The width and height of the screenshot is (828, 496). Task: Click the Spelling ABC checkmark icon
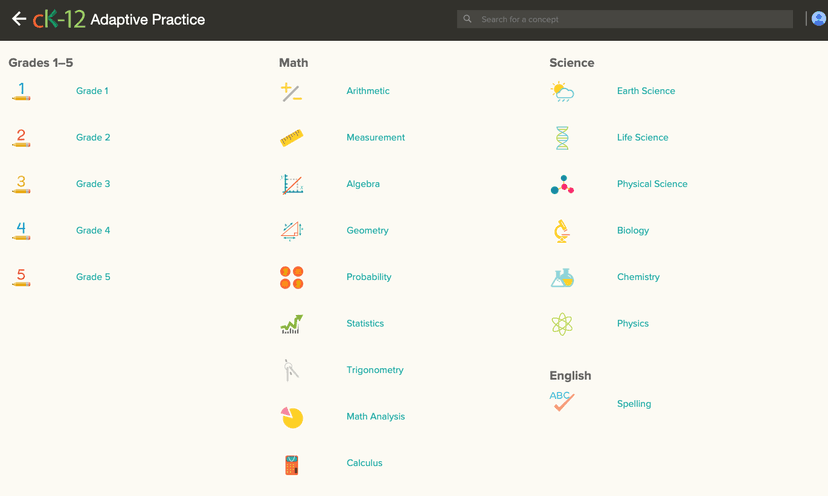[562, 401]
